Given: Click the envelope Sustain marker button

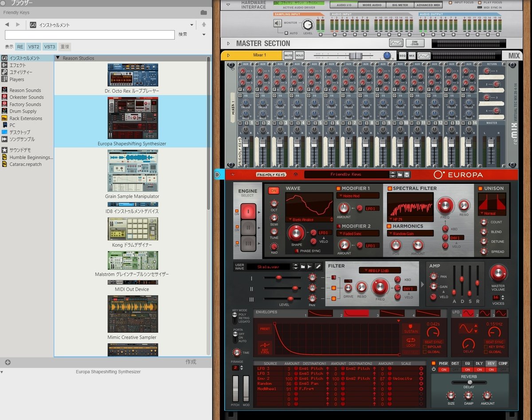Looking at the screenshot, I should (x=411, y=329).
